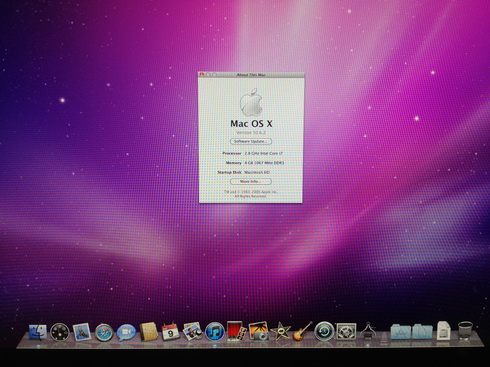Open the More Info... button
This screenshot has width=490, height=367.
click(251, 182)
